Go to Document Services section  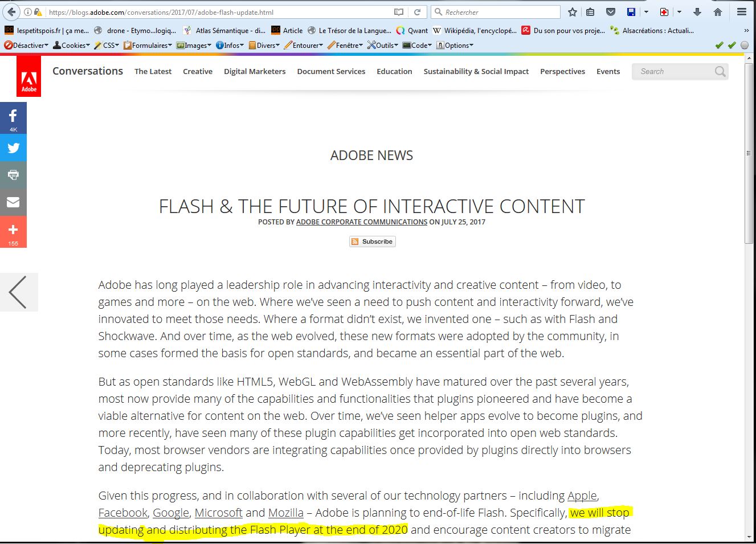pyautogui.click(x=331, y=71)
